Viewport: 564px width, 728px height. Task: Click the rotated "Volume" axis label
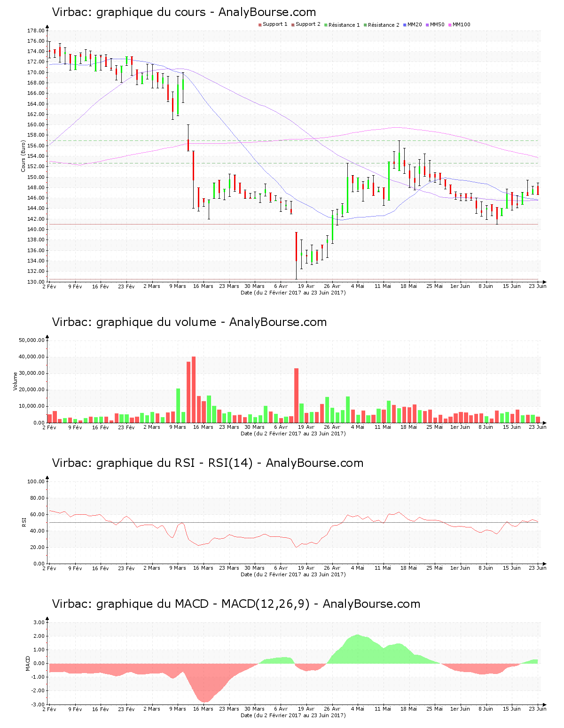tap(15, 381)
